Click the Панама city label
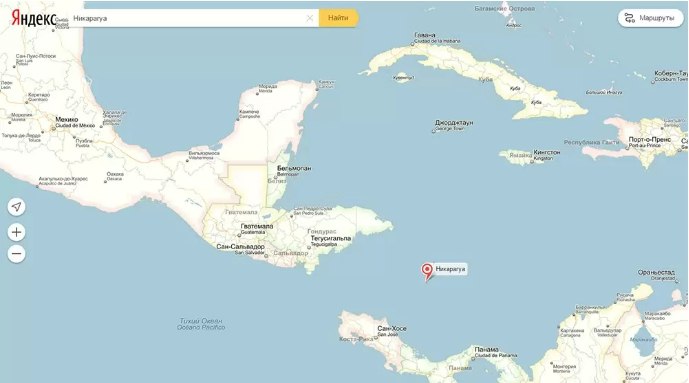689x383 pixels. [486, 349]
